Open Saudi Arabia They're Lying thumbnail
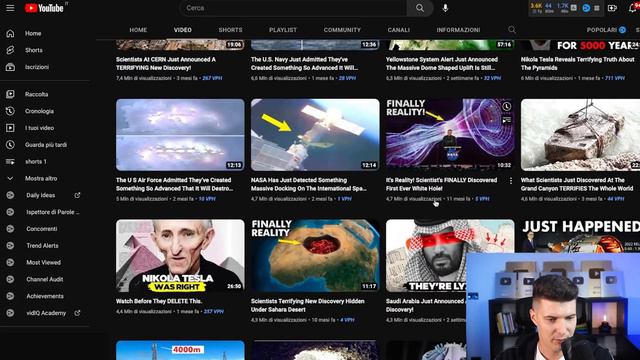Viewport: 640px width, 360px height. point(426,256)
